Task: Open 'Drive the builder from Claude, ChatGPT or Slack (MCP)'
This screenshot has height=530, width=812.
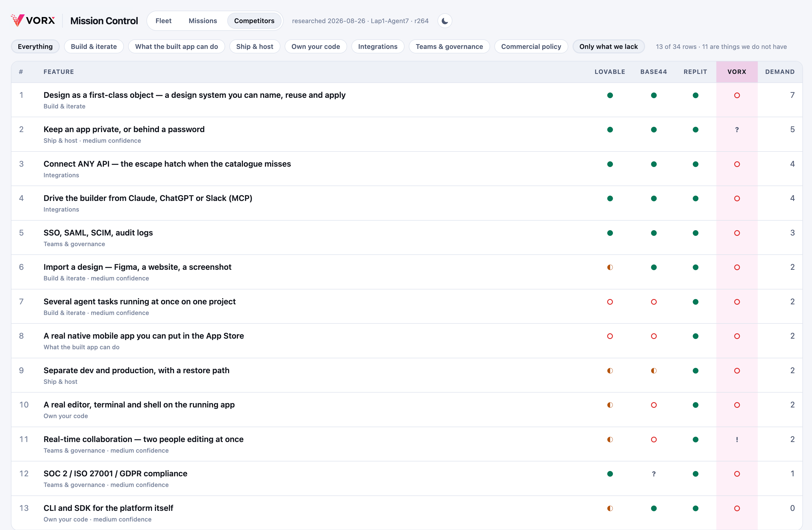Action: (407, 203)
